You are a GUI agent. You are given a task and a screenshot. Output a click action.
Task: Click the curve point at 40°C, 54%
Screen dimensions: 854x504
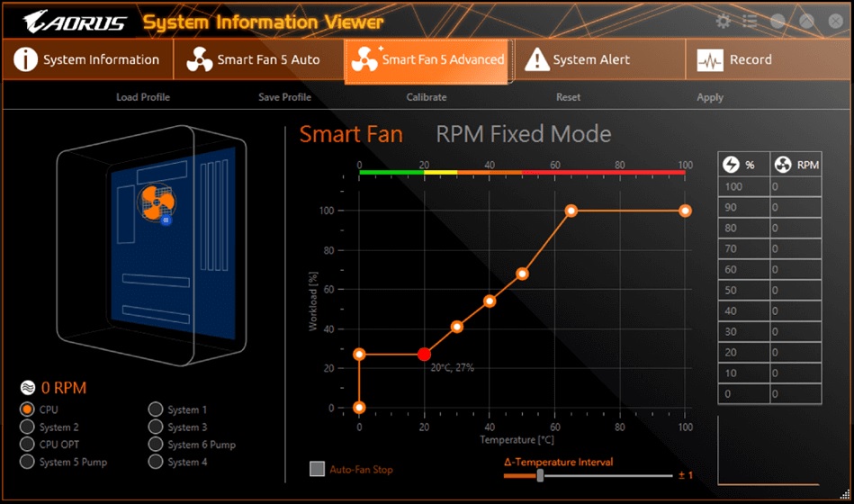click(490, 301)
